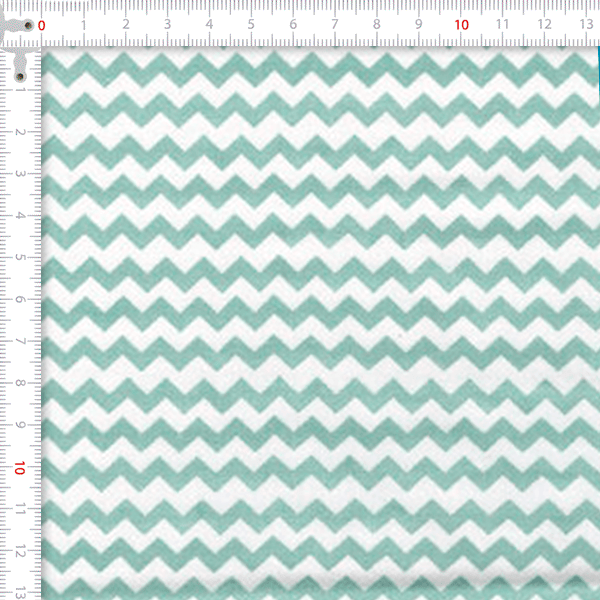
Task: Click the red 10 on the top ruler
Action: pyautogui.click(x=461, y=24)
